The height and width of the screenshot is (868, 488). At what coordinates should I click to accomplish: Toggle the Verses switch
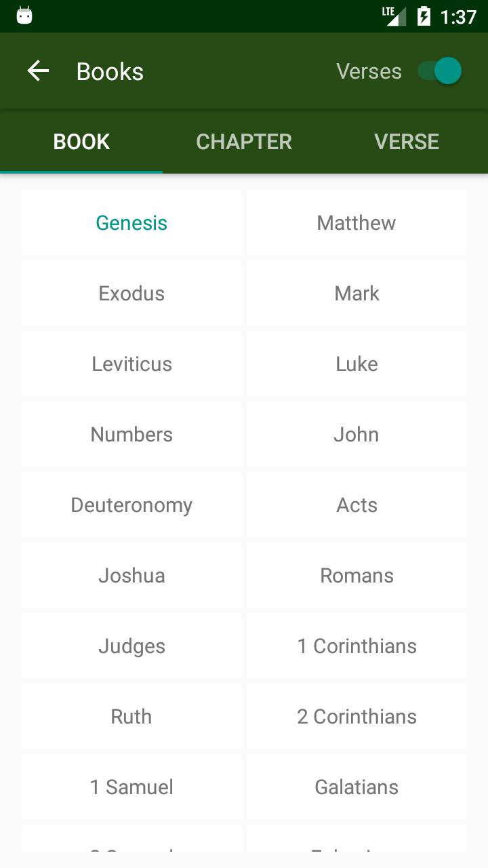(440, 71)
